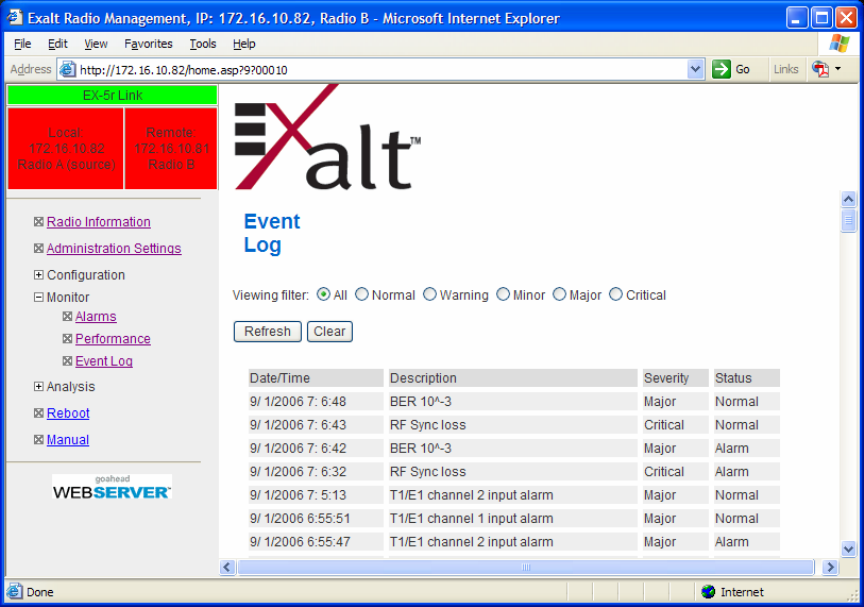Click the Refresh button
Image resolution: width=864 pixels, height=607 pixels.
pyautogui.click(x=267, y=331)
